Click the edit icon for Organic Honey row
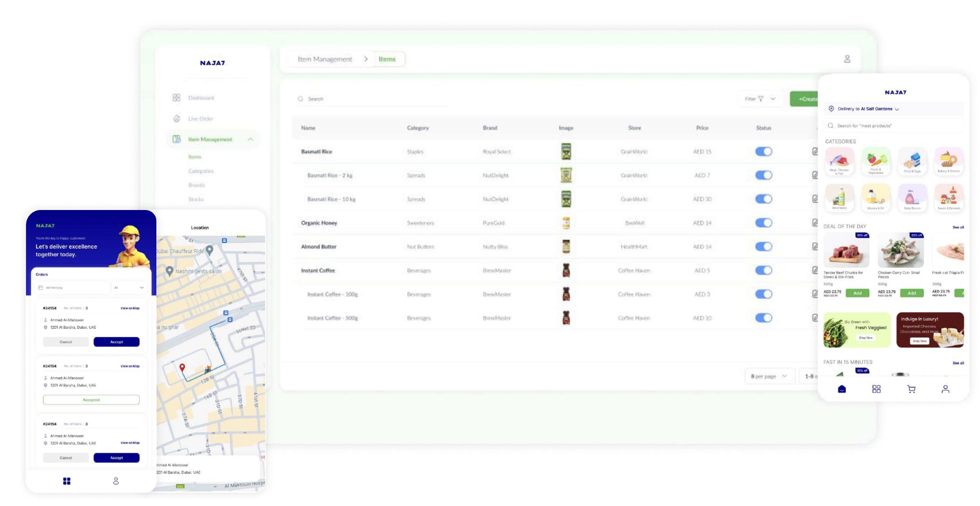This screenshot has height=506, width=980. point(815,222)
